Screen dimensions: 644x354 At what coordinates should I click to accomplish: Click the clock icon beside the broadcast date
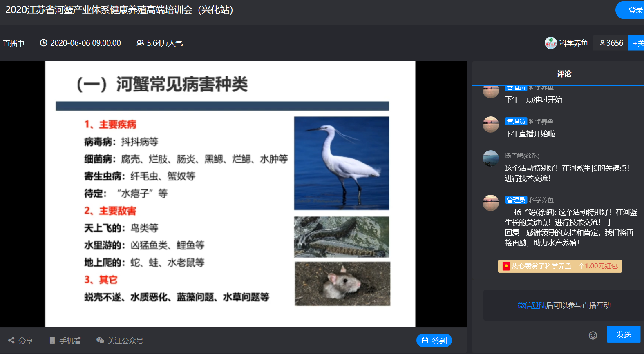[44, 43]
